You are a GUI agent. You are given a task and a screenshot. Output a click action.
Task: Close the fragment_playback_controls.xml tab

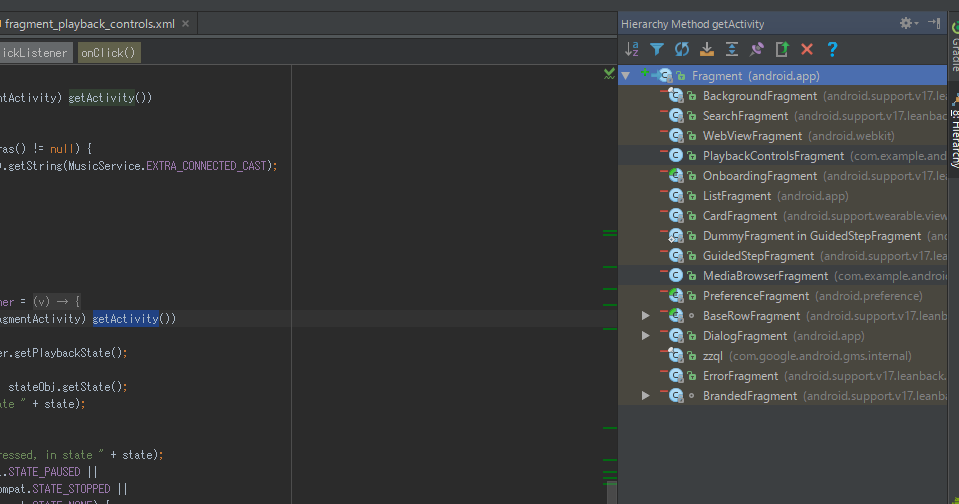coord(185,23)
